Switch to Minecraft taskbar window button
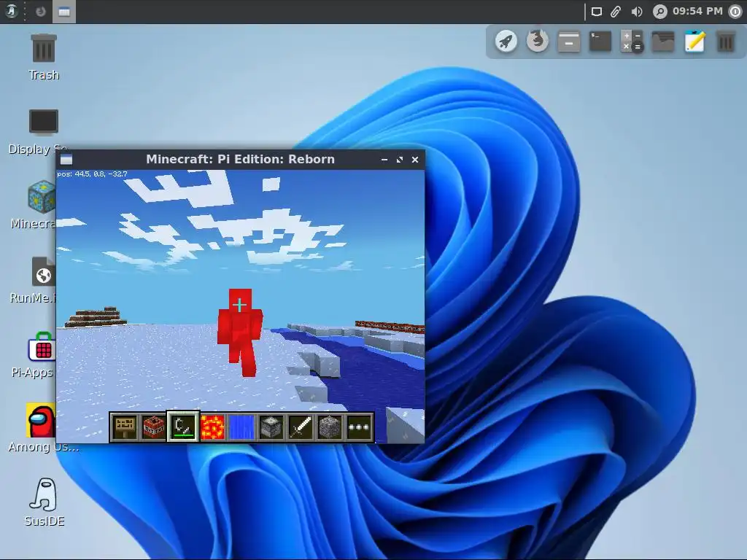This screenshot has height=560, width=747. point(64,12)
